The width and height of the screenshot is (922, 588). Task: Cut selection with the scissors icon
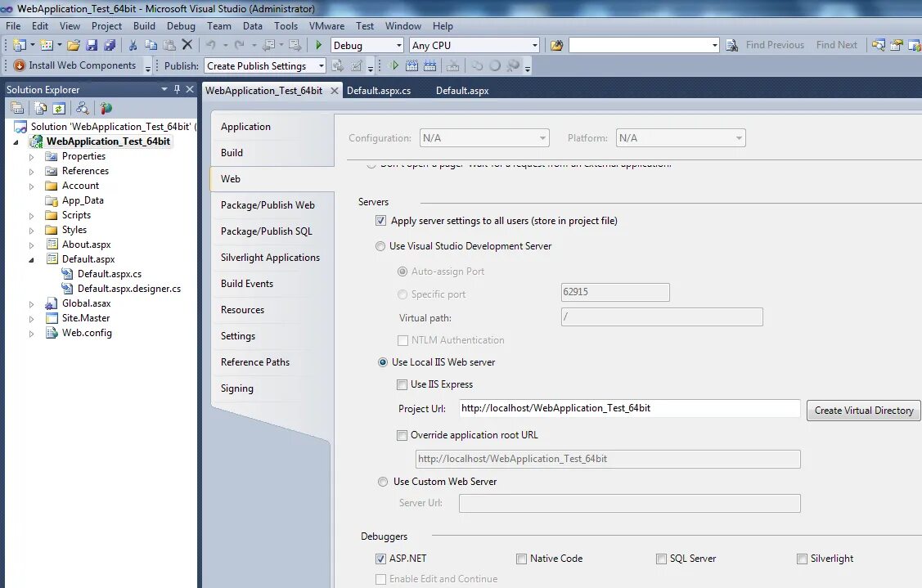(133, 45)
